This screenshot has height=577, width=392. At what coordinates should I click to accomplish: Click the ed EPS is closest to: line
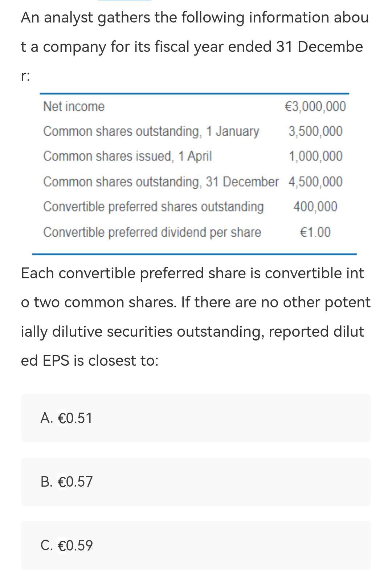(90, 360)
